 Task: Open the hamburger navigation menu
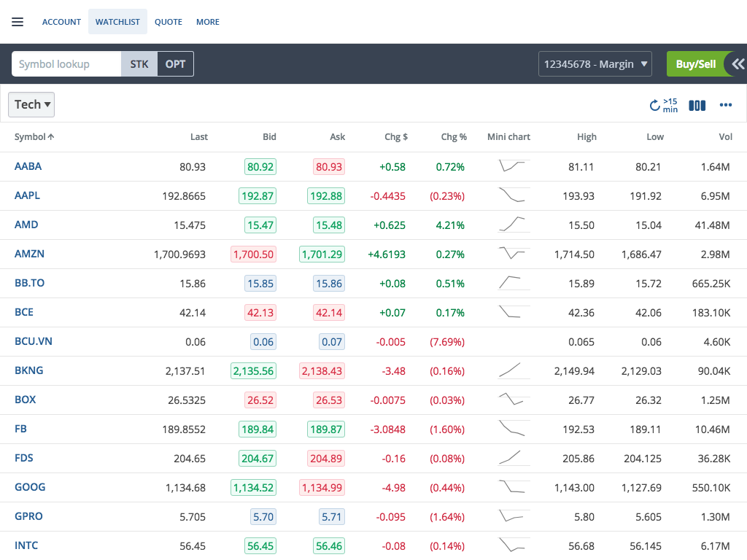click(18, 22)
